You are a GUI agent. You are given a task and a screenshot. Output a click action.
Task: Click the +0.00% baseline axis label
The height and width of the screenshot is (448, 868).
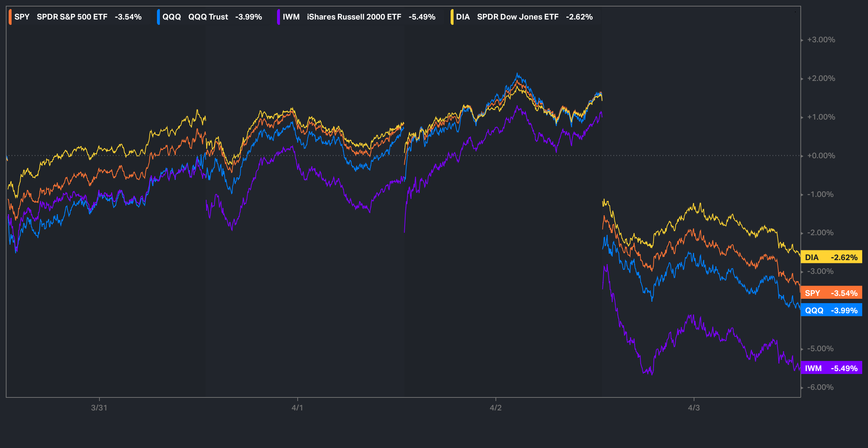pyautogui.click(x=821, y=156)
